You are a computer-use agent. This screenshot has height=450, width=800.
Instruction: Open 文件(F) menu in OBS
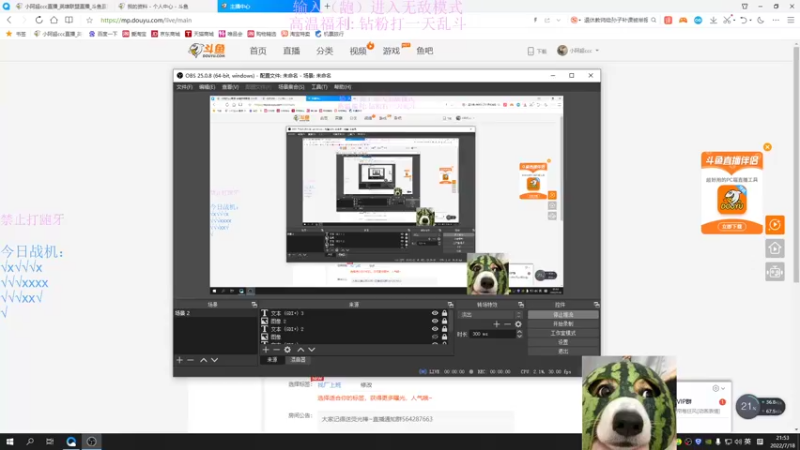[184, 87]
